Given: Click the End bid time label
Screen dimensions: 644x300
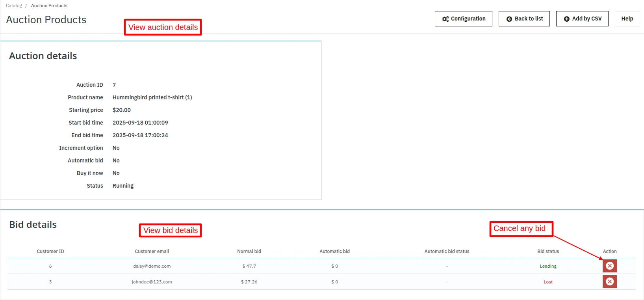Looking at the screenshot, I should [x=87, y=135].
